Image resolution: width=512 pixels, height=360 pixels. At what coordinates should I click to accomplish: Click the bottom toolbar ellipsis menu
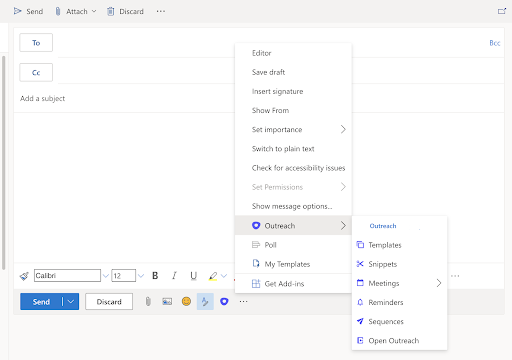point(243,302)
